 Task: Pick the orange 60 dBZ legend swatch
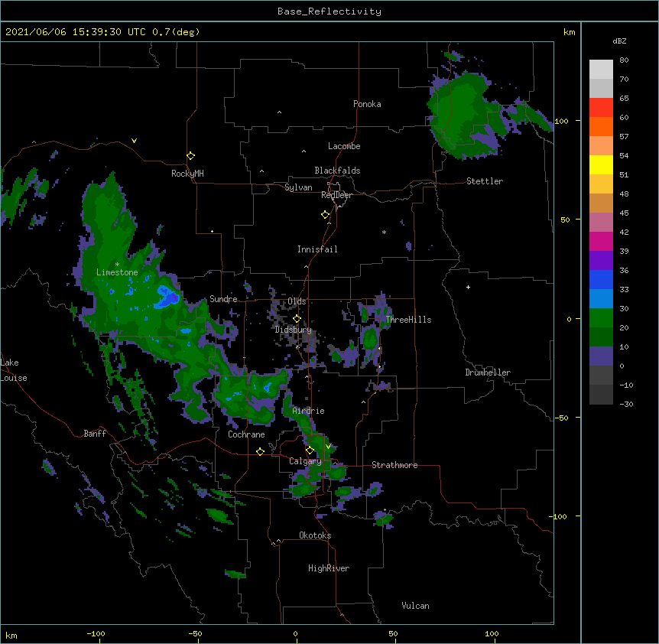click(x=601, y=126)
